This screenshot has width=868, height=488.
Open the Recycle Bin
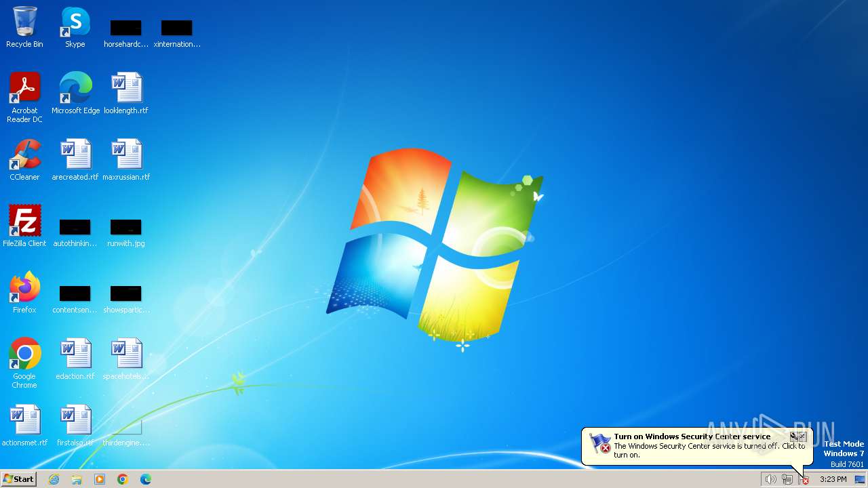click(24, 27)
